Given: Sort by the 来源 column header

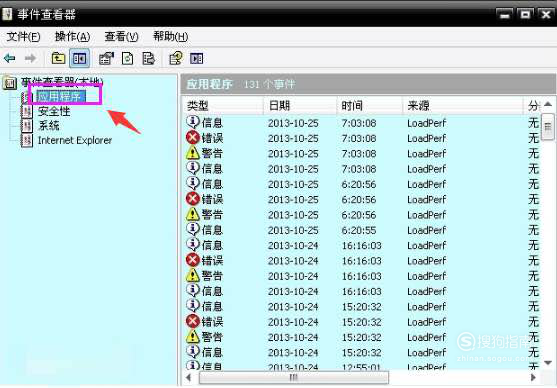Looking at the screenshot, I should click(463, 106).
